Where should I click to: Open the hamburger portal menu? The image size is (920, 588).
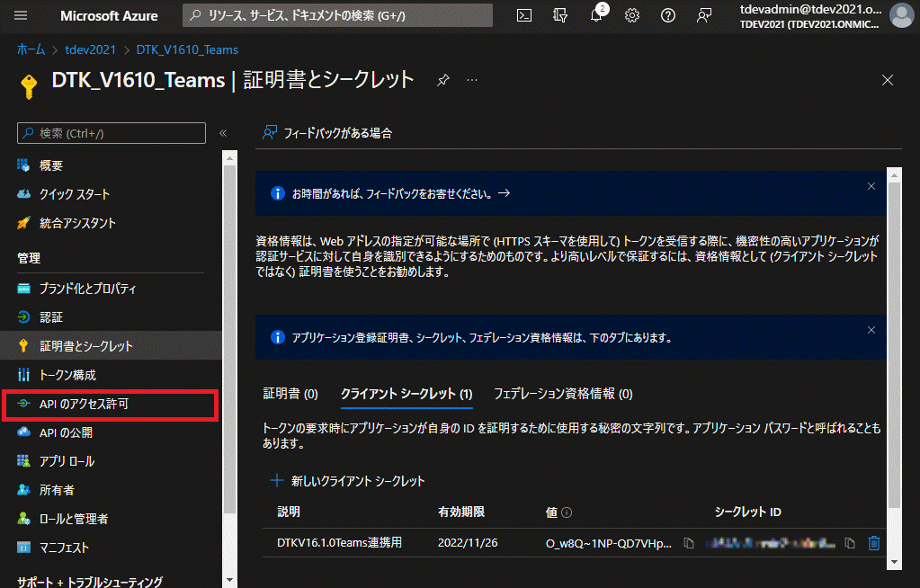[x=22, y=15]
